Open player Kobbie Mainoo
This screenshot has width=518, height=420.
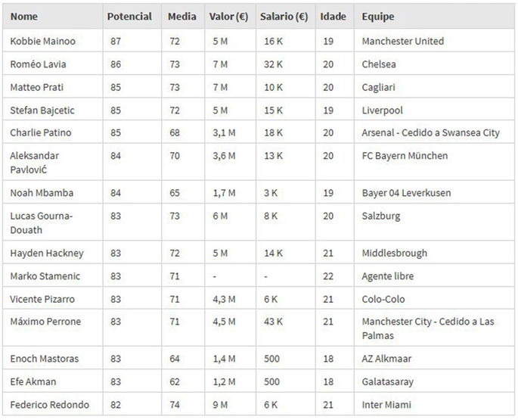click(42, 41)
